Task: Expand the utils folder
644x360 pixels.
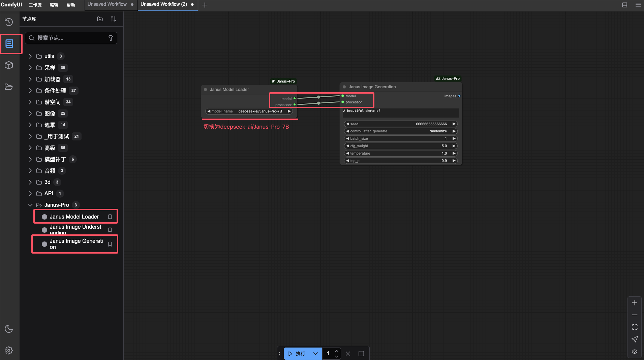Action: click(30, 56)
